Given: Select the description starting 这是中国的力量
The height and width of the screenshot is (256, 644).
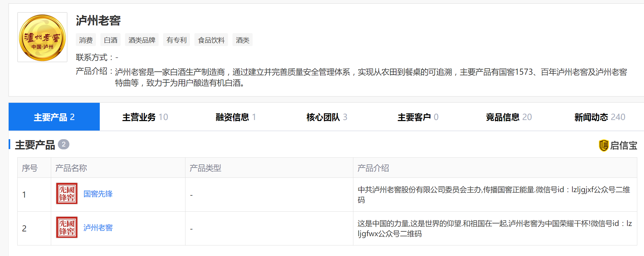Looking at the screenshot, I should click(x=495, y=229).
